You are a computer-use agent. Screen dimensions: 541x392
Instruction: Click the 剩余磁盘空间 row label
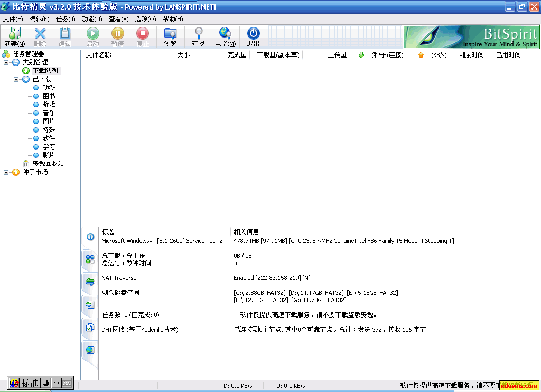tap(120, 293)
